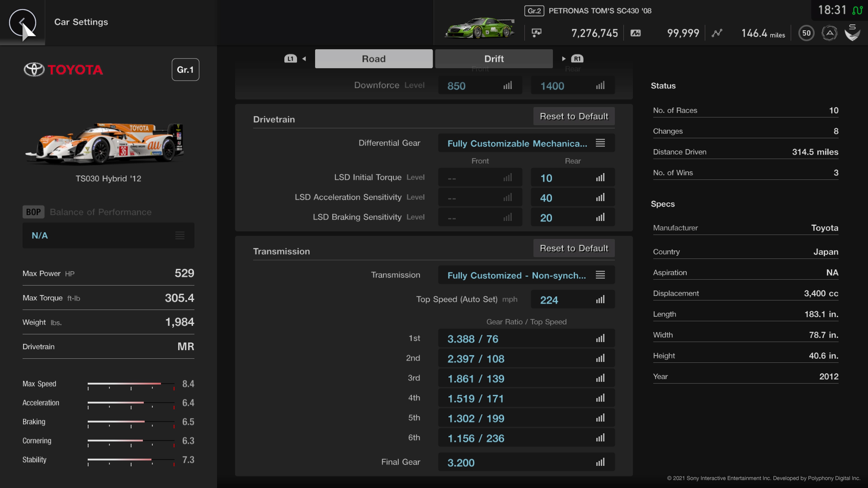The height and width of the screenshot is (488, 868).
Task: Click the BOP badge label
Action: (x=33, y=212)
